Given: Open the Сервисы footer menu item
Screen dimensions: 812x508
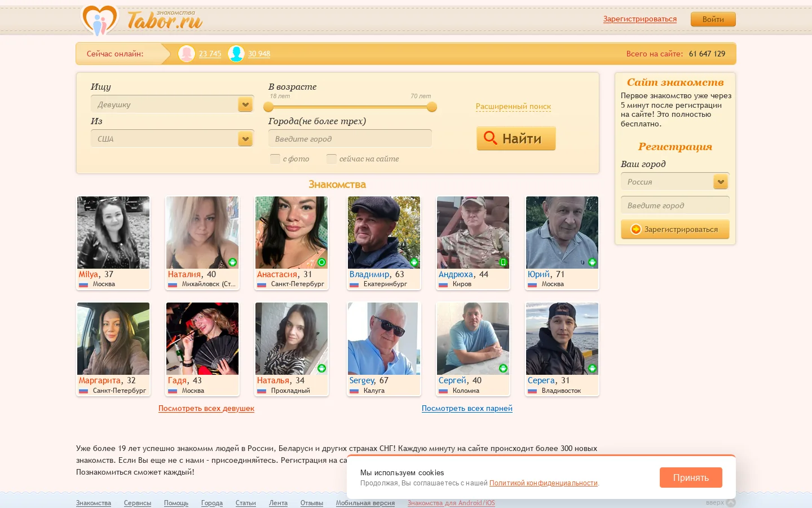Looking at the screenshot, I should [x=138, y=503].
